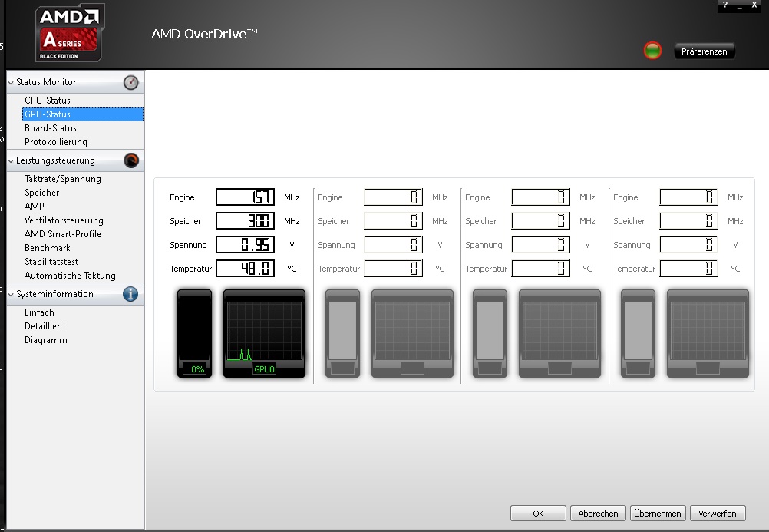Click the Engine value field showing 157
Image resolution: width=769 pixels, height=532 pixels.
(x=246, y=197)
